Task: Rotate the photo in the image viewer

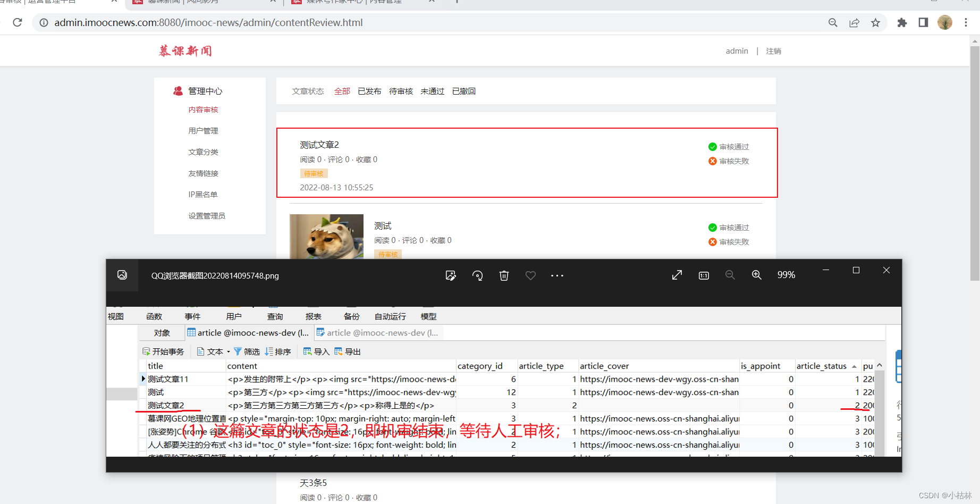Action: 477,275
